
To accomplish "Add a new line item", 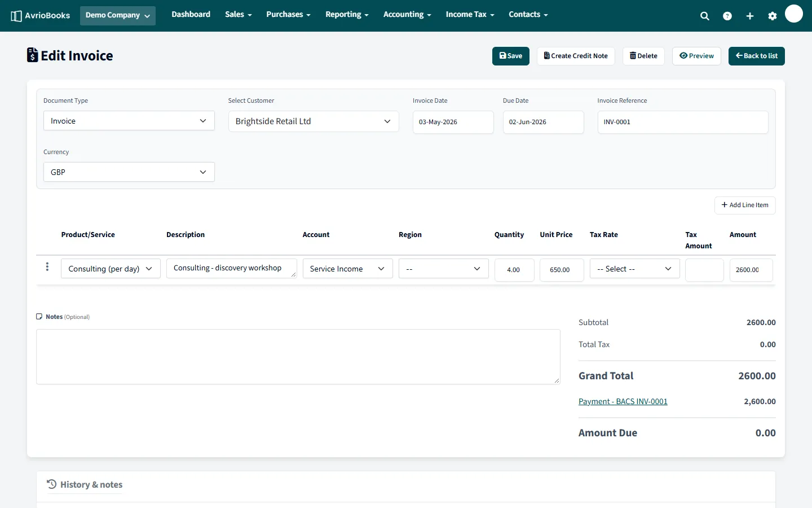I will tap(745, 205).
